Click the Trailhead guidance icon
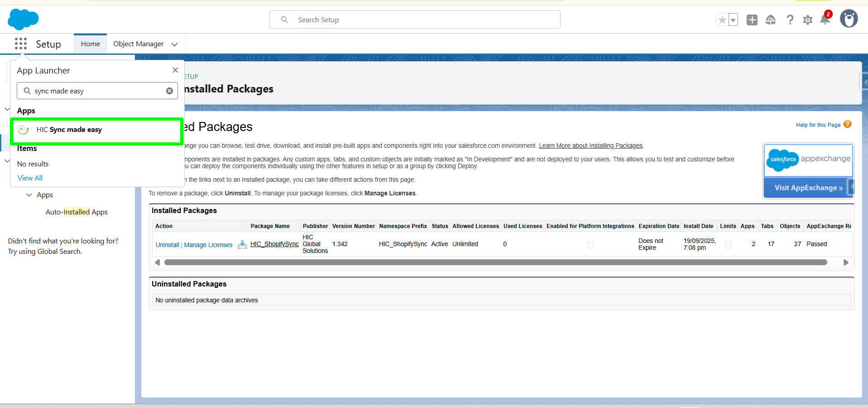This screenshot has height=408, width=868. [771, 20]
